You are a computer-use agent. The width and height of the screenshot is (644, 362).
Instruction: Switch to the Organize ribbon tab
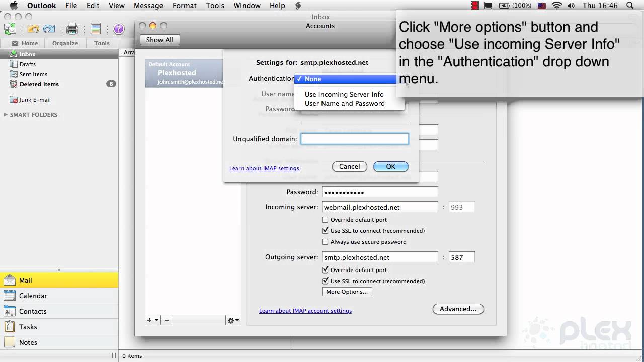65,43
